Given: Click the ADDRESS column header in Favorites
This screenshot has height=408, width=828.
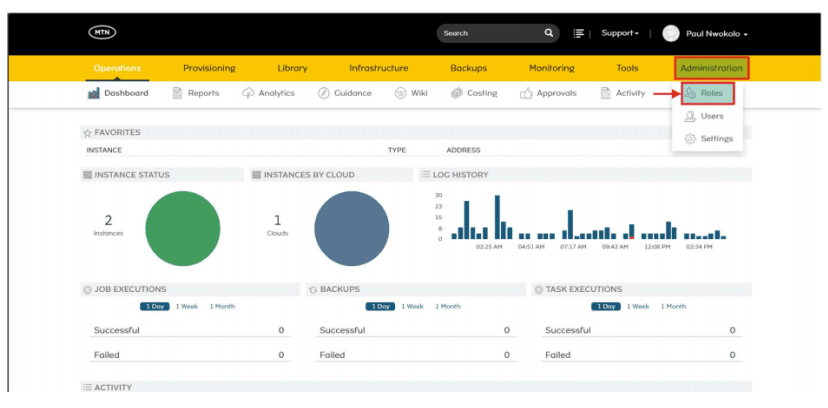Looking at the screenshot, I should point(463,150).
